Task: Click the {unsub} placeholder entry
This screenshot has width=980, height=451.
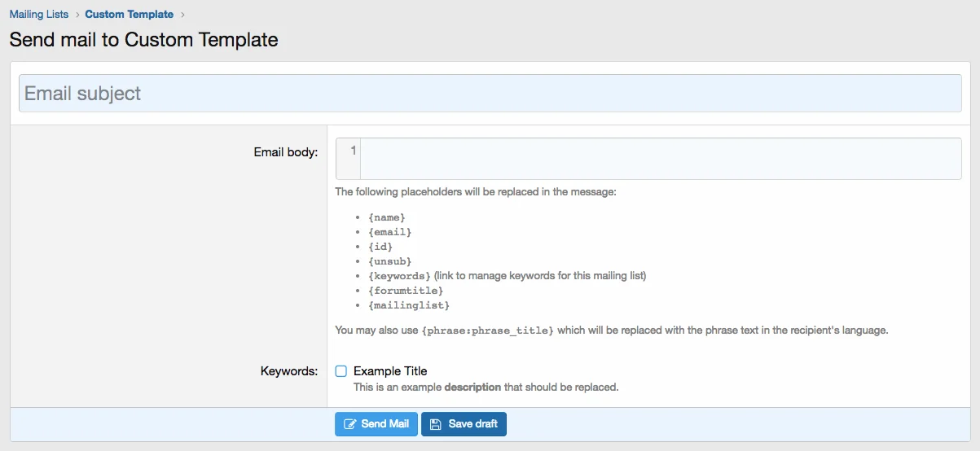Action: click(x=389, y=261)
